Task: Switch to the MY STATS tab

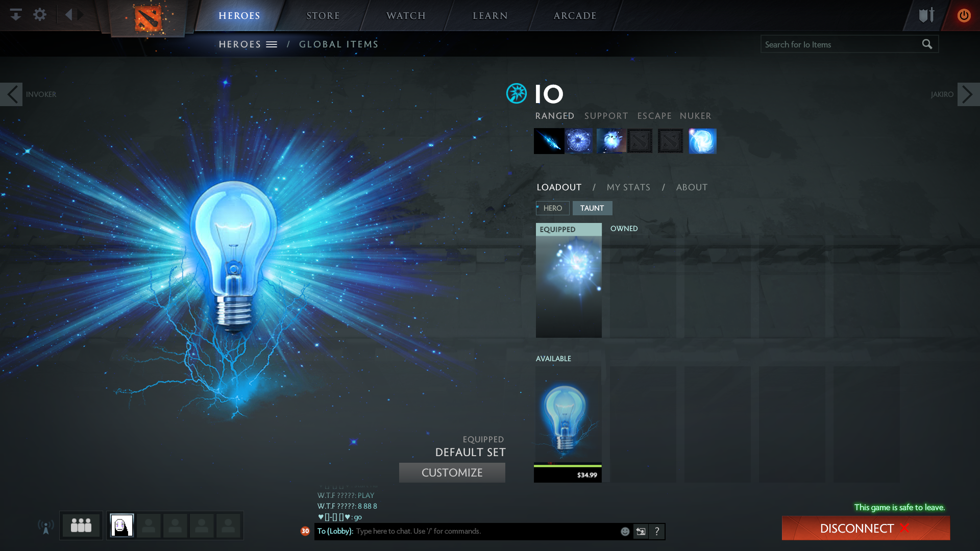Action: tap(628, 187)
